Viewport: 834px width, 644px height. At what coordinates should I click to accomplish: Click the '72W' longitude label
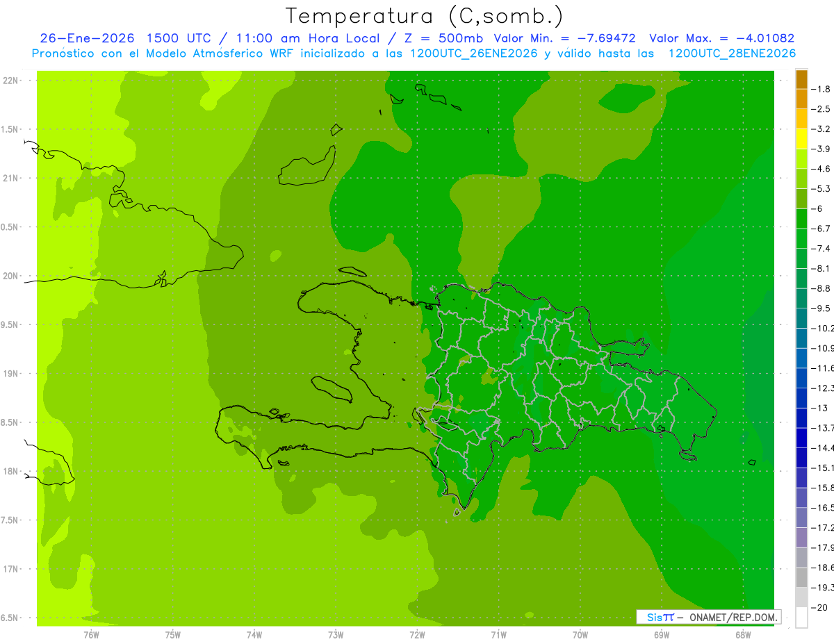(x=417, y=634)
